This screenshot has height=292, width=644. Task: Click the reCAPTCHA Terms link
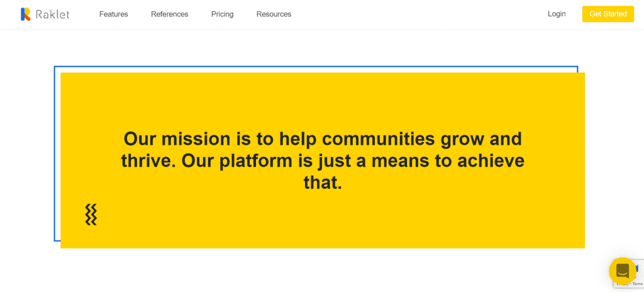638,284
